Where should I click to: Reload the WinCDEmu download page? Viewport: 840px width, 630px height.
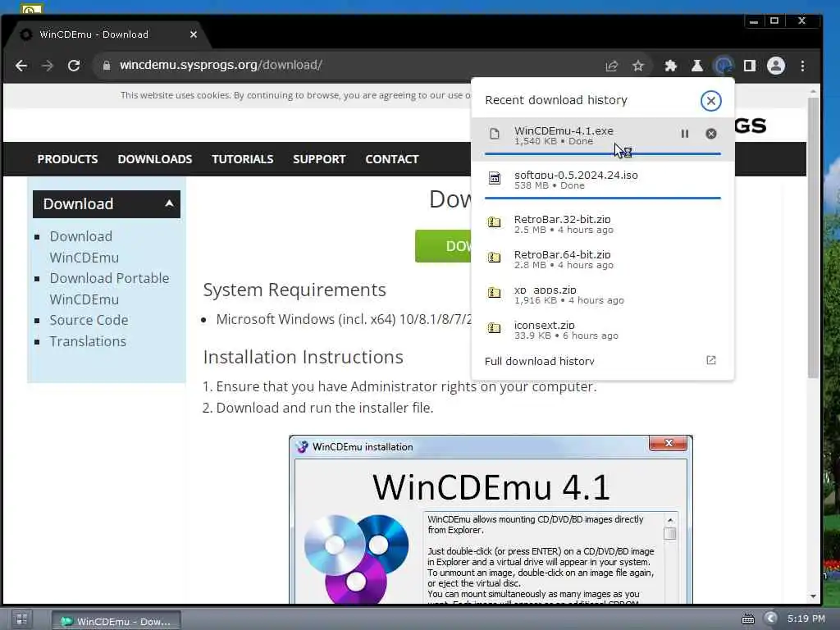(x=74, y=66)
